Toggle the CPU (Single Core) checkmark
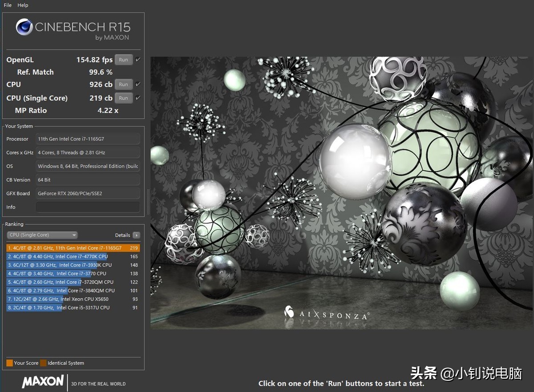Screen dimensions: 534x392 (138, 98)
